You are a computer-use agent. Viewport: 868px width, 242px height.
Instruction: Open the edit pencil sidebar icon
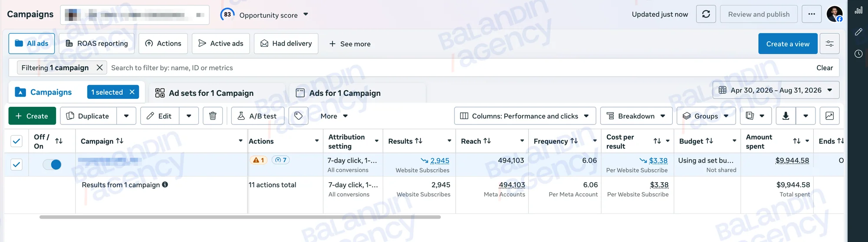858,32
